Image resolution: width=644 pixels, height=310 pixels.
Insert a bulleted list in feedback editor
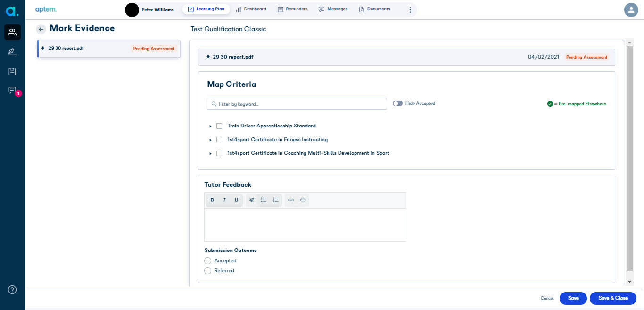(x=264, y=200)
